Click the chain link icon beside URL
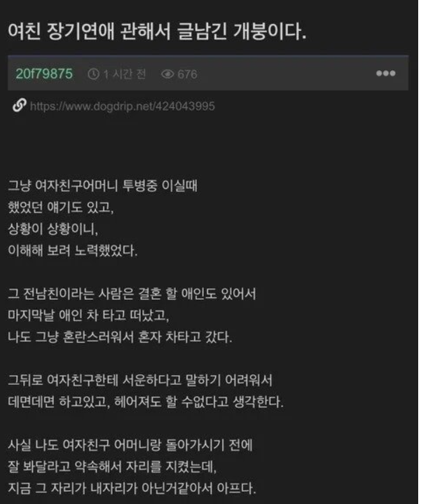 click(x=20, y=105)
